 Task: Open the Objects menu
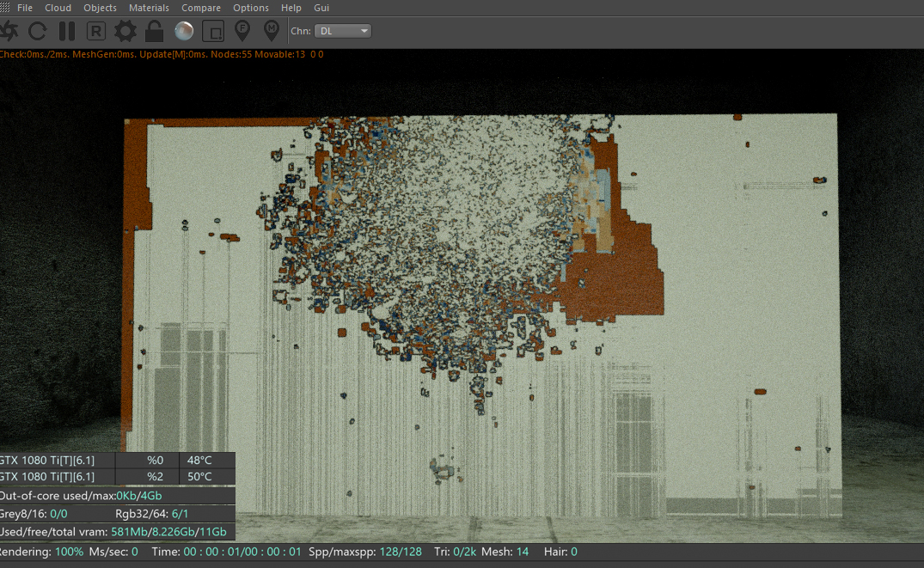coord(100,8)
